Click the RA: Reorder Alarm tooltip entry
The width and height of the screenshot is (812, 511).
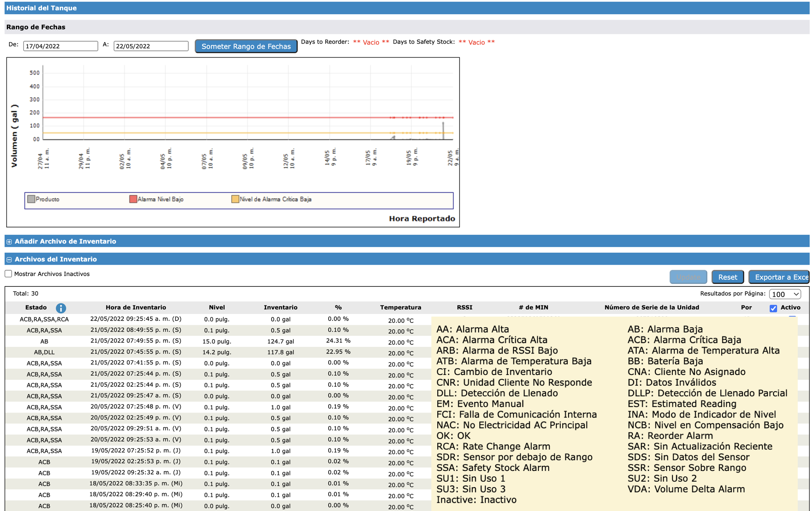click(670, 436)
